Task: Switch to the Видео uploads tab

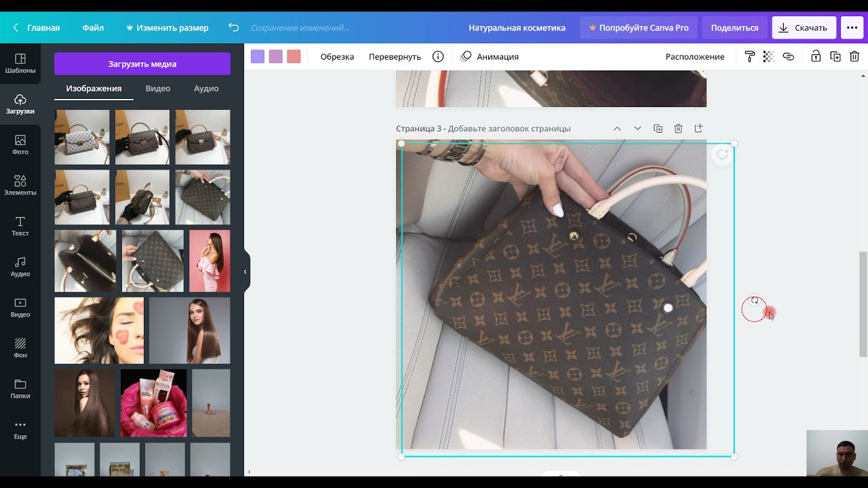Action: click(x=157, y=88)
